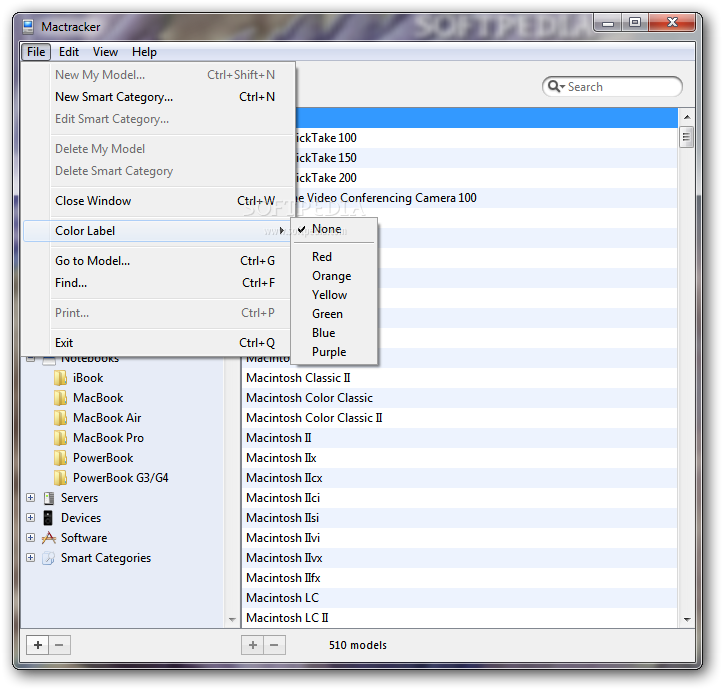723x690 pixels.
Task: Click the Mactracker title bar app icon
Action: coord(28,27)
